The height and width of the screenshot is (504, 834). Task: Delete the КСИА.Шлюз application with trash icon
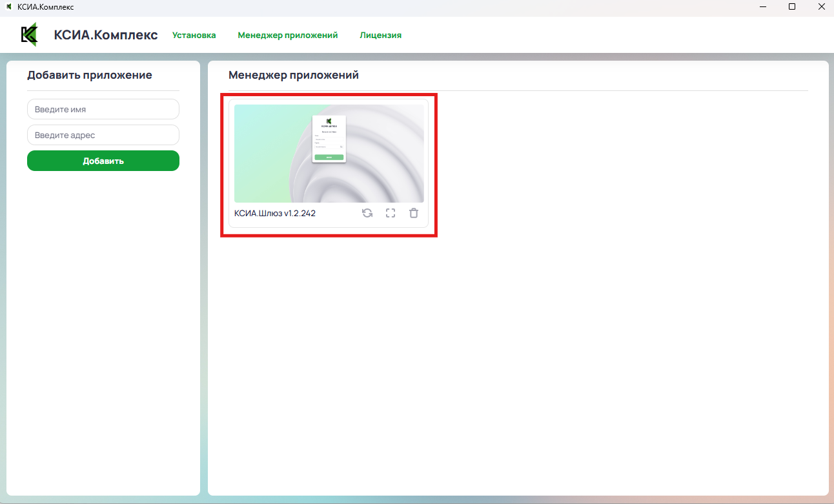tap(414, 213)
